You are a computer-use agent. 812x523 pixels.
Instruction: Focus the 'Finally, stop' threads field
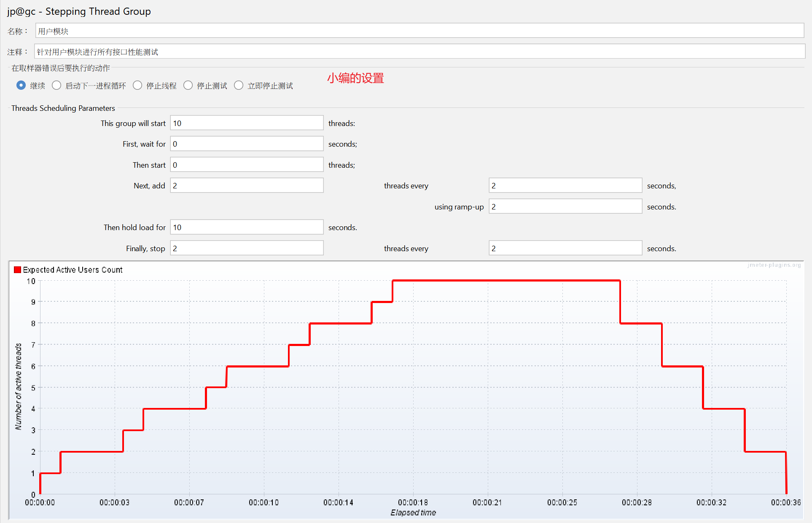(247, 248)
